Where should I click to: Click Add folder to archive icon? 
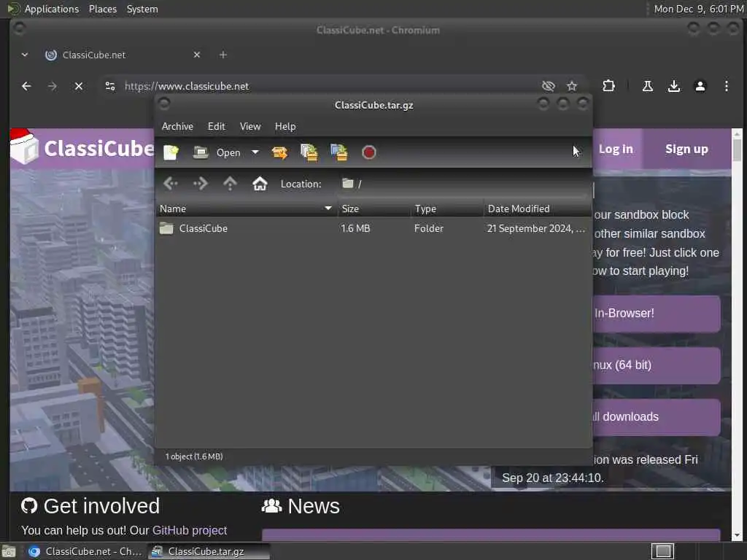click(x=338, y=152)
